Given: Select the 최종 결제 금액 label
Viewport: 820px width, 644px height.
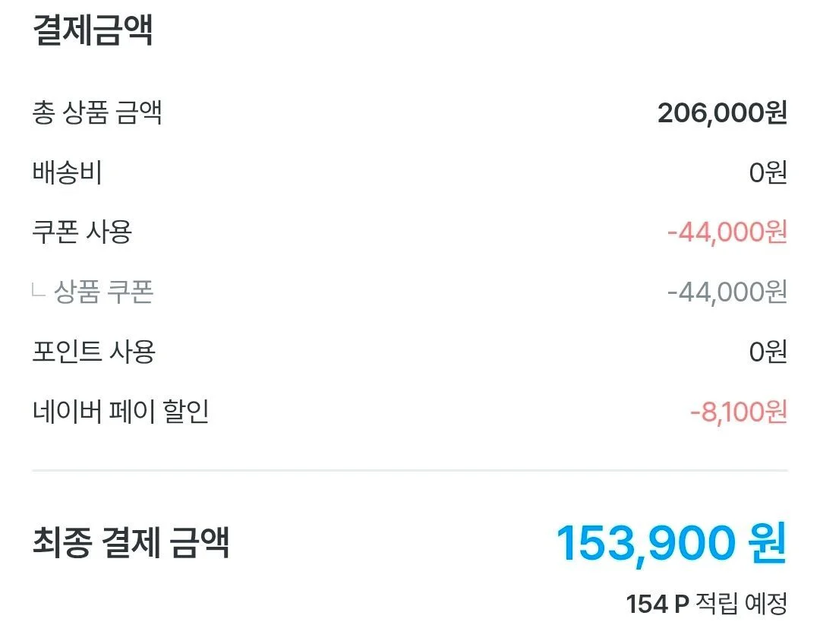Looking at the screenshot, I should click(131, 542).
